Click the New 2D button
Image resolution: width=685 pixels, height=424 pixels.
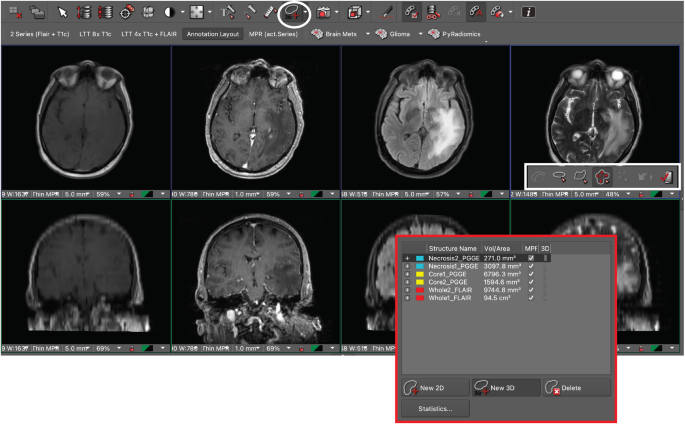(x=435, y=388)
